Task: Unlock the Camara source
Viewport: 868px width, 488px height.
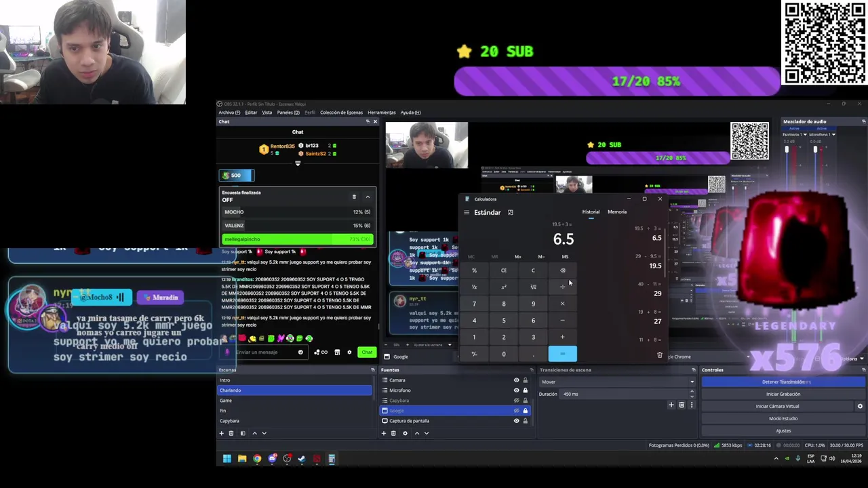Action: pos(525,380)
